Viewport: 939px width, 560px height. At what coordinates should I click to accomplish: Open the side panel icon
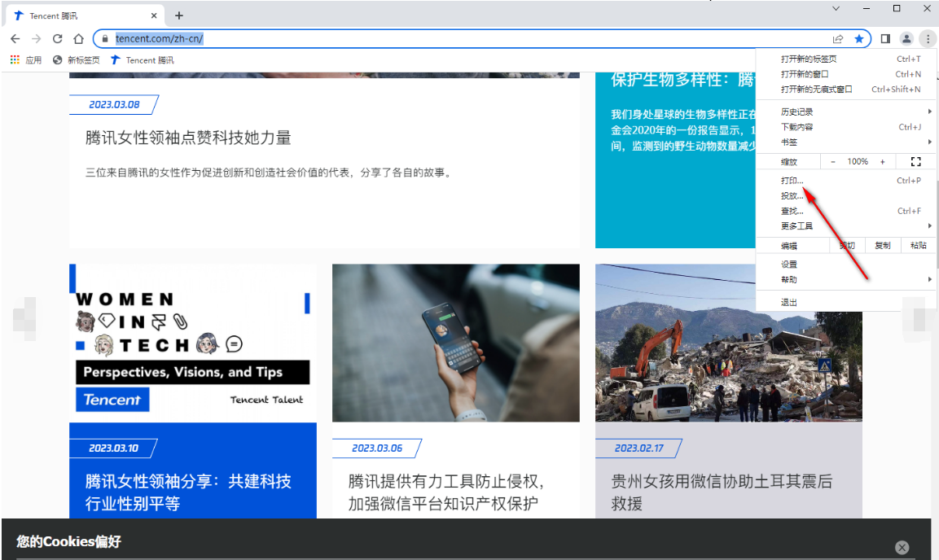[885, 38]
